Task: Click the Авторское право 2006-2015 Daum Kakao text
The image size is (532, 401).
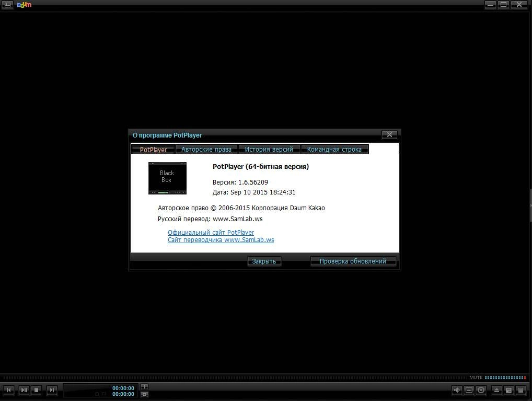Action: (x=241, y=208)
